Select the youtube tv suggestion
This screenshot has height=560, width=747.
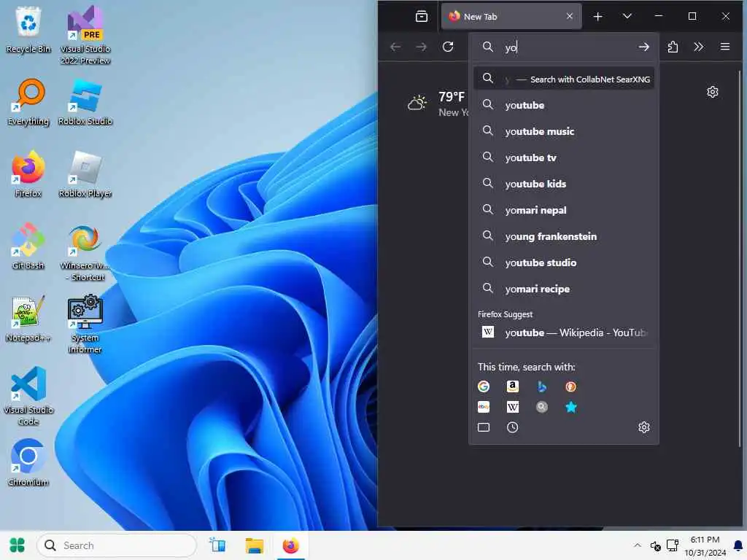[x=564, y=157]
